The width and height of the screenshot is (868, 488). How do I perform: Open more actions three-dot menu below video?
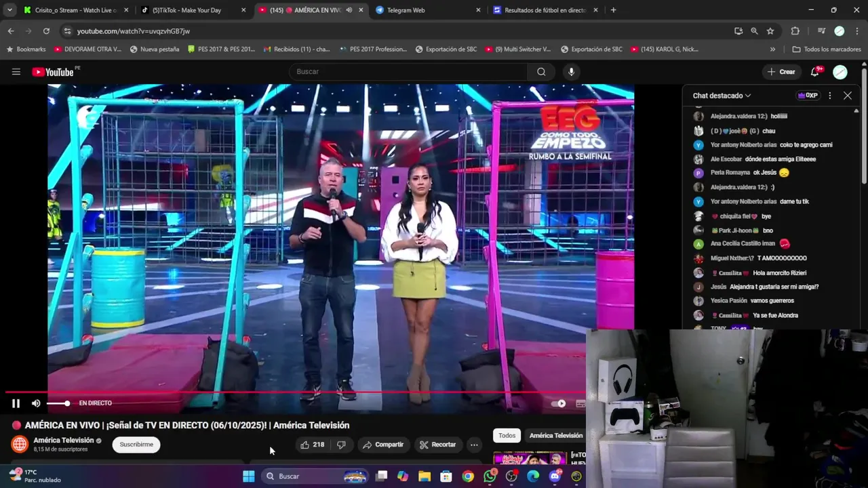coord(474,445)
